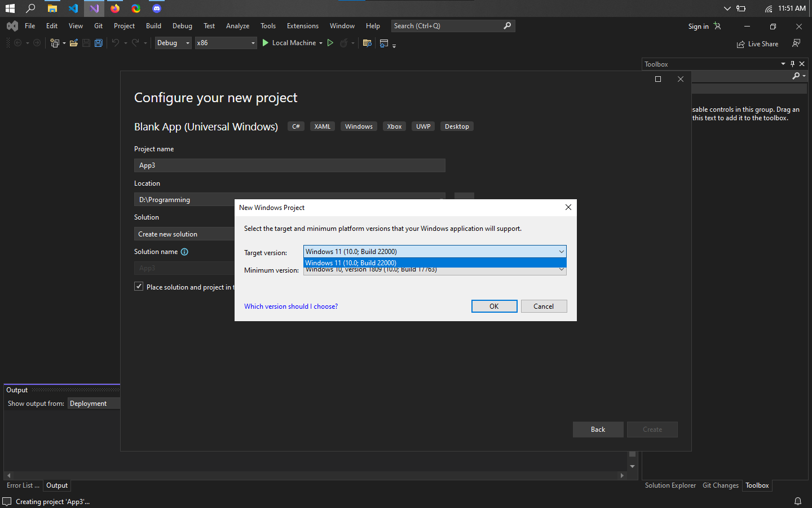Open the Extensions menu
The width and height of the screenshot is (812, 508).
(302, 25)
